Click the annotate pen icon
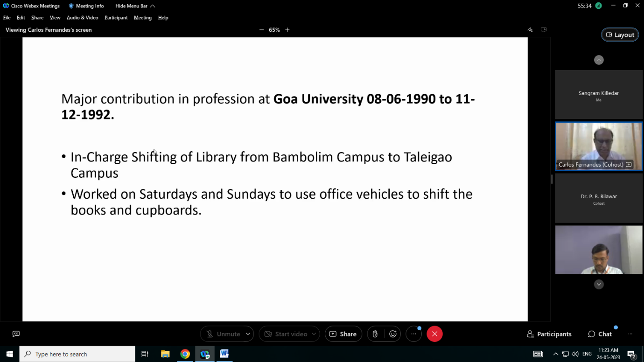 coord(530,30)
